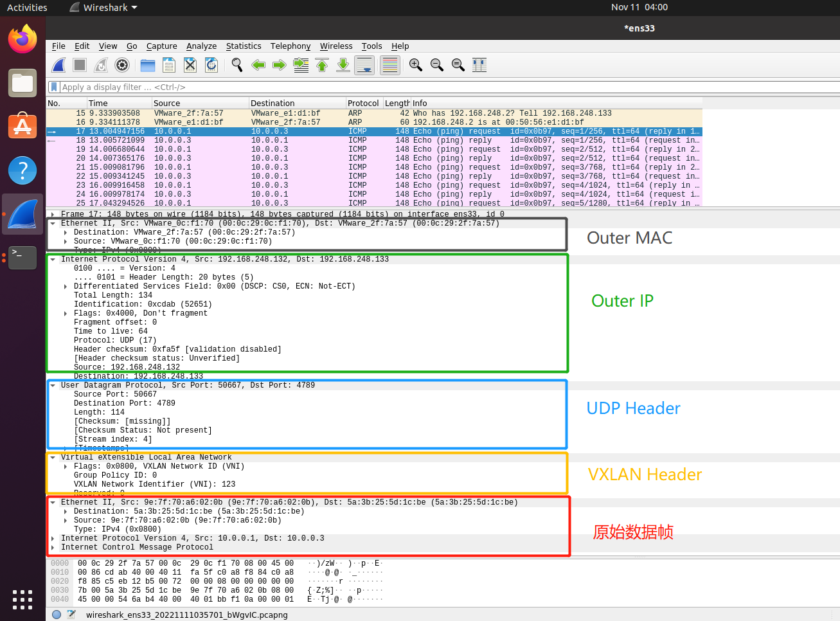Jump to the first packet

point(322,65)
